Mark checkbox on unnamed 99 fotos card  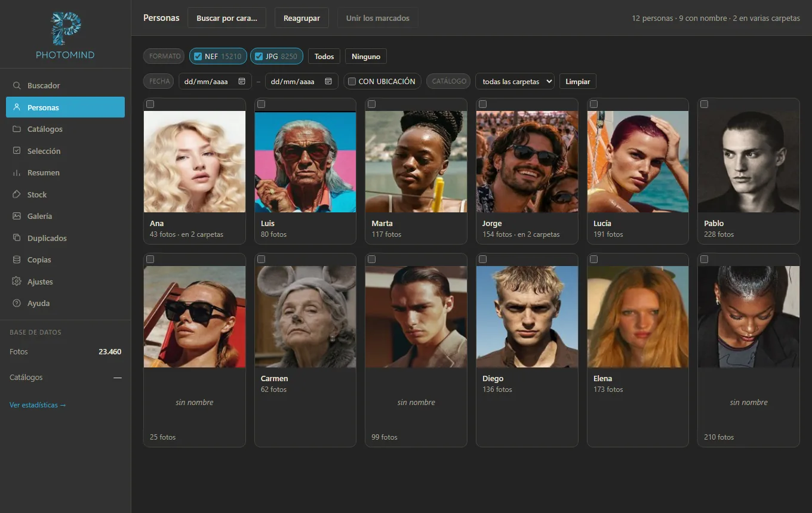(x=372, y=259)
